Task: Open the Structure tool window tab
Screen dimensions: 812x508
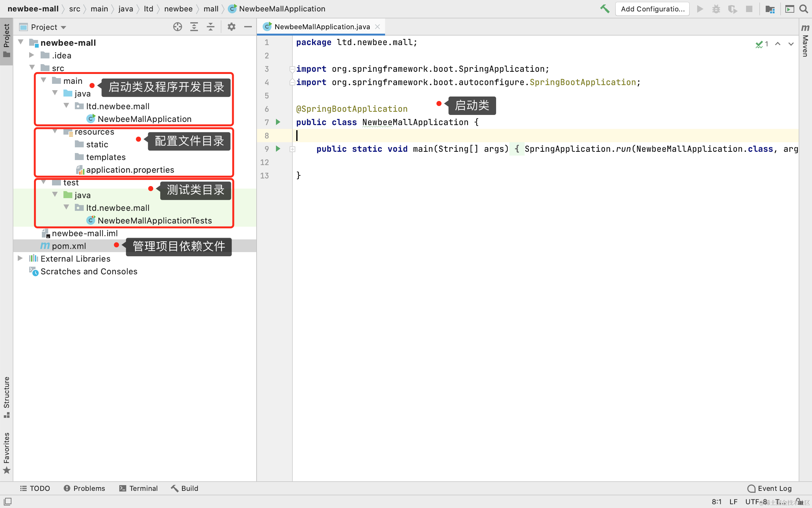Action: [6, 397]
